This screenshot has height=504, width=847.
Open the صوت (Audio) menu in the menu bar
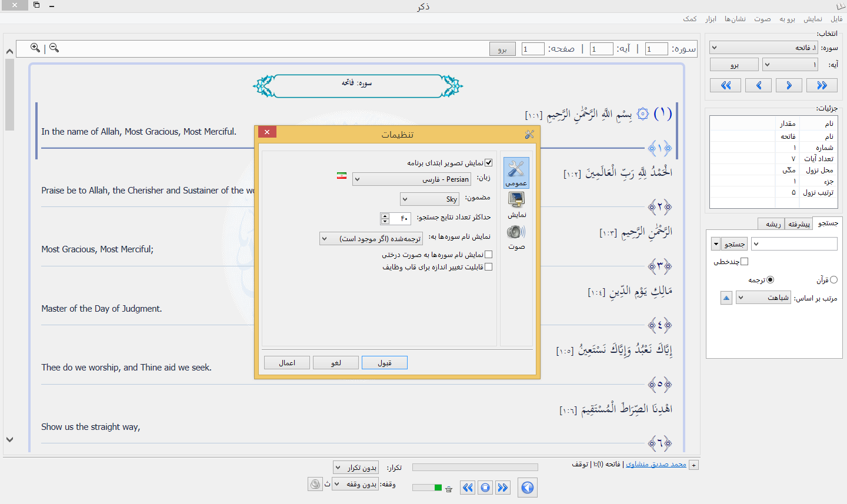coord(762,19)
